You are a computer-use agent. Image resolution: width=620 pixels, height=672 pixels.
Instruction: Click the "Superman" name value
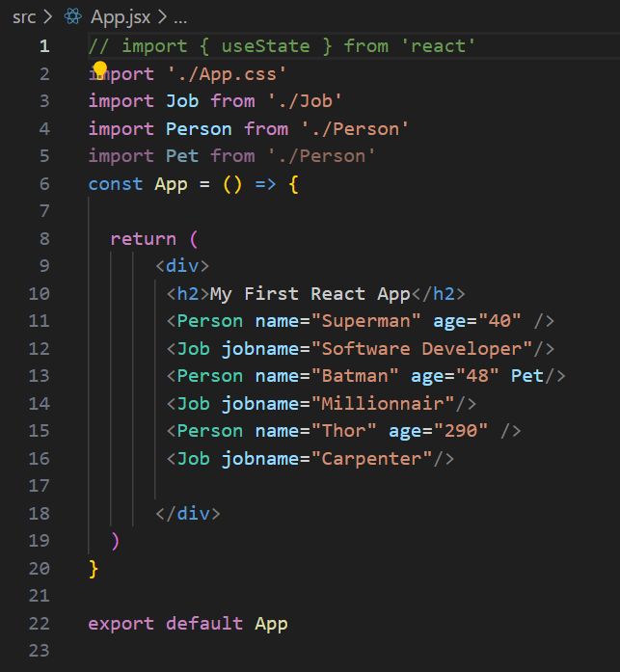[365, 321]
